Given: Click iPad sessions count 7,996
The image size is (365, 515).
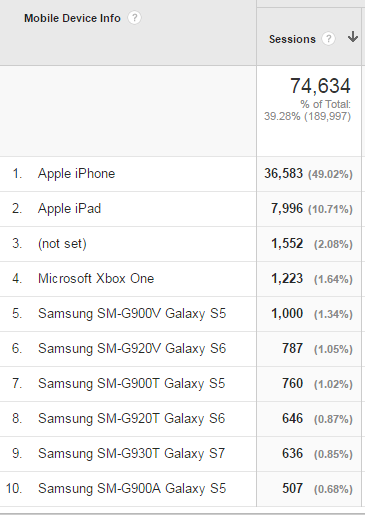Looking at the screenshot, I should [287, 209].
